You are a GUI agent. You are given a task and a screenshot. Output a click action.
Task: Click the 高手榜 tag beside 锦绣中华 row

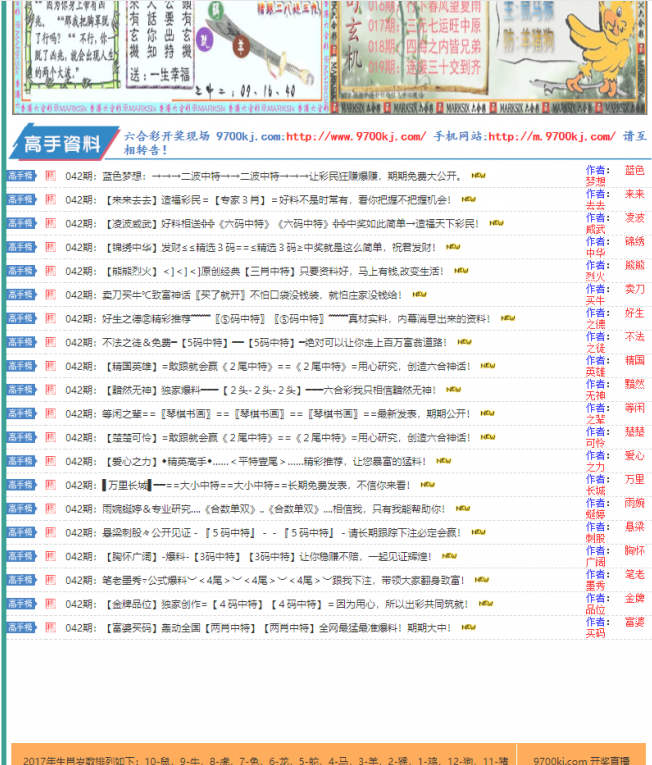[x=21, y=247]
